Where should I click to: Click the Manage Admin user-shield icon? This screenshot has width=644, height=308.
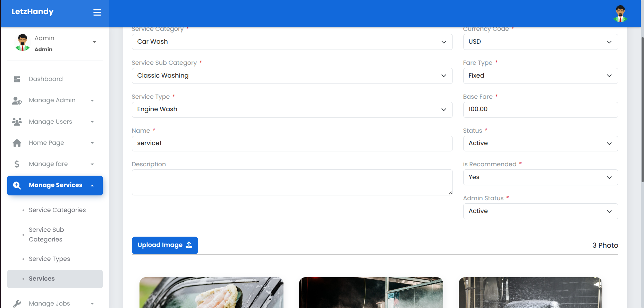click(x=17, y=100)
